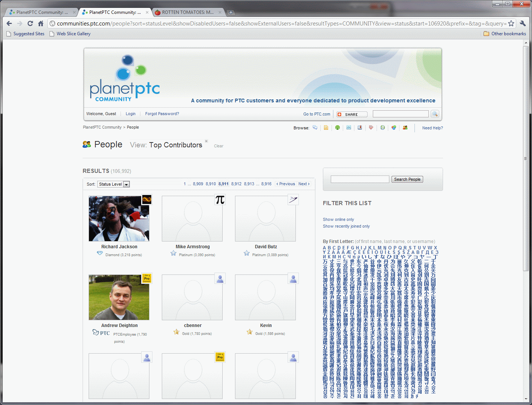Image resolution: width=532 pixels, height=405 pixels.
Task: Open Kevin name link
Action: click(266, 325)
